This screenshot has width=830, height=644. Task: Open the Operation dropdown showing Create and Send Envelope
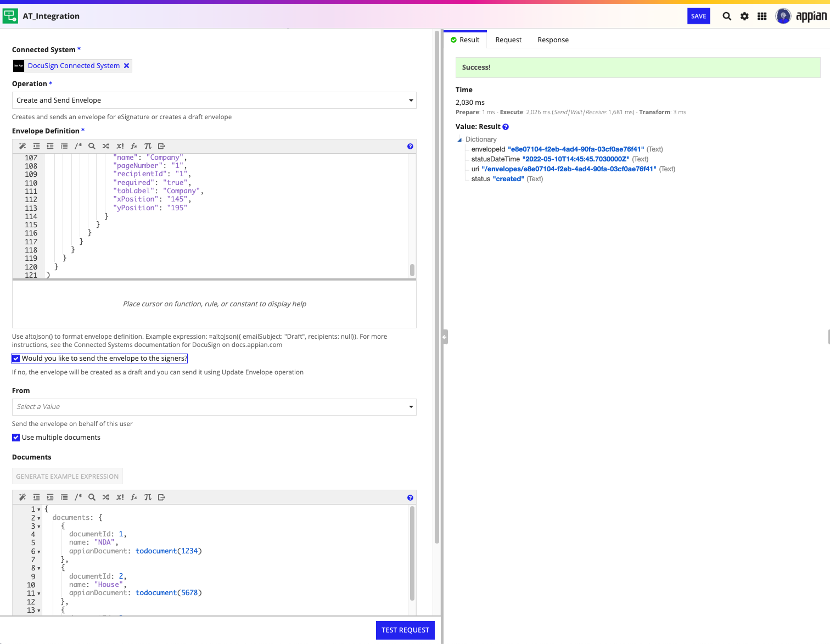214,100
